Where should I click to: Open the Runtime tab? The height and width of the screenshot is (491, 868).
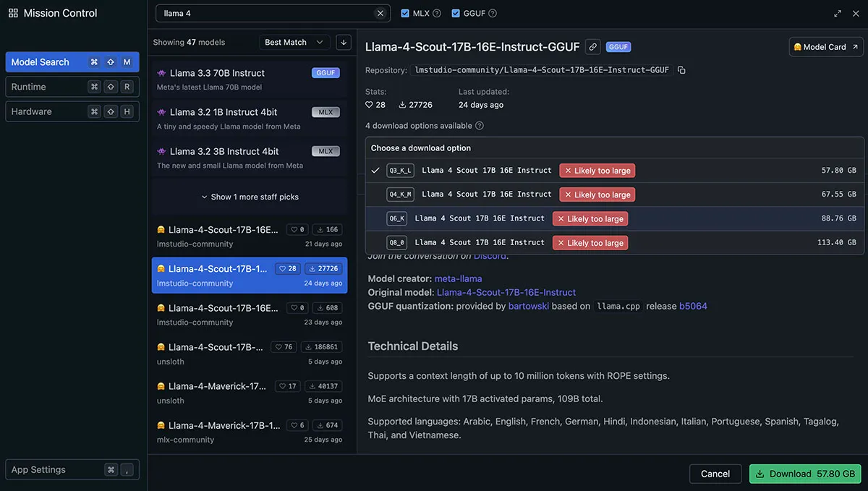tap(72, 87)
